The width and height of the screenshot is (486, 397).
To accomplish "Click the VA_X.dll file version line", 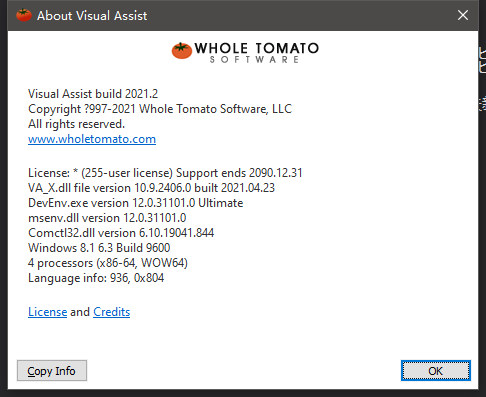I will coord(151,188).
